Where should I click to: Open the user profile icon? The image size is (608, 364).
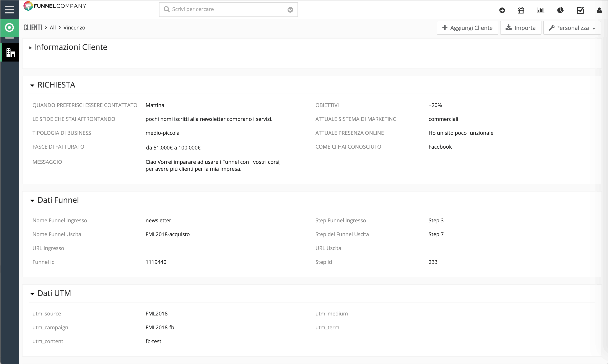[x=599, y=10]
